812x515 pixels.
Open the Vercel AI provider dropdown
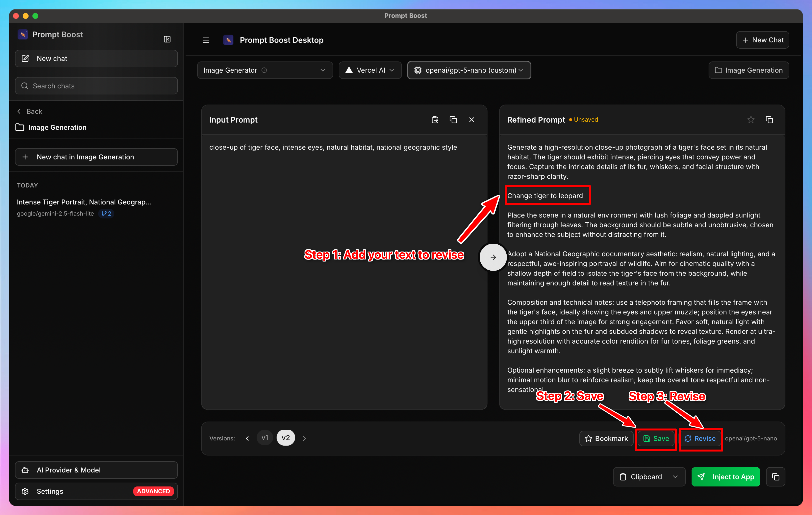click(x=370, y=70)
